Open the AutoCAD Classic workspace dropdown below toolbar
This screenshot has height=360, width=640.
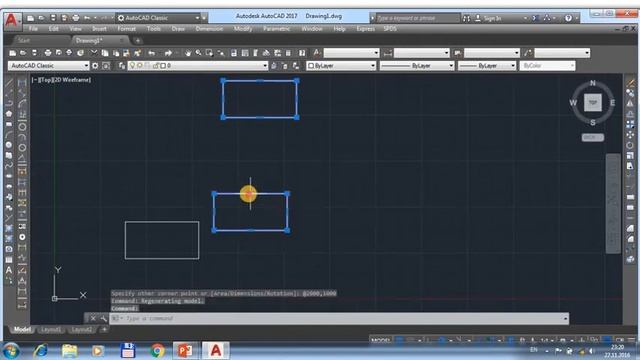click(x=48, y=65)
